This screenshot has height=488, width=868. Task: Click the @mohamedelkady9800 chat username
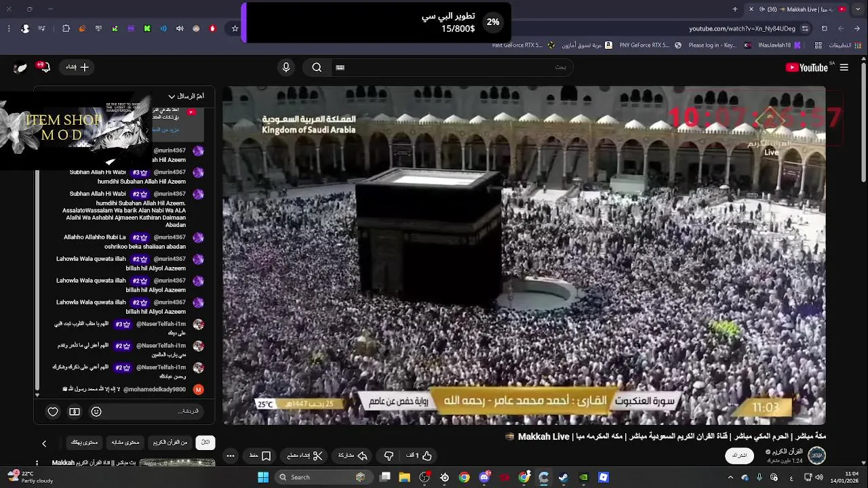pos(155,390)
